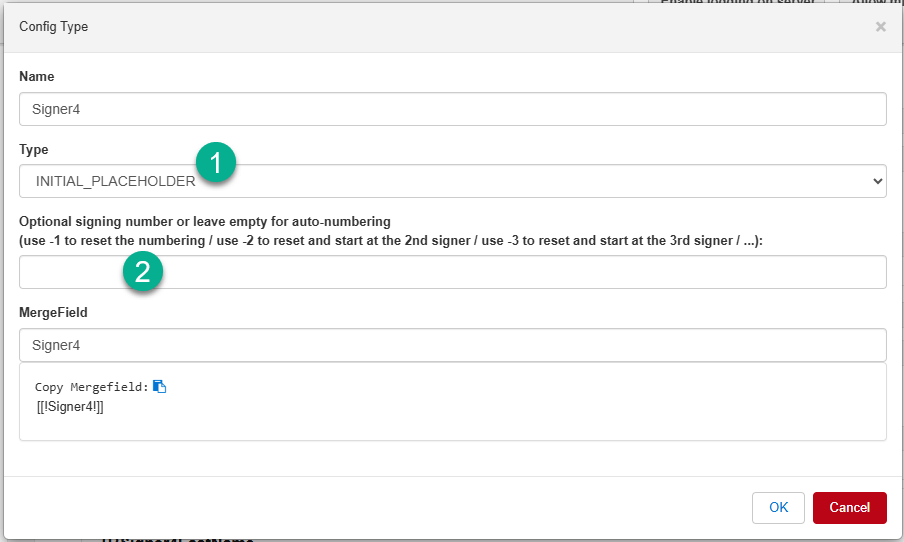Click the Type dropdown arrow

tap(877, 181)
